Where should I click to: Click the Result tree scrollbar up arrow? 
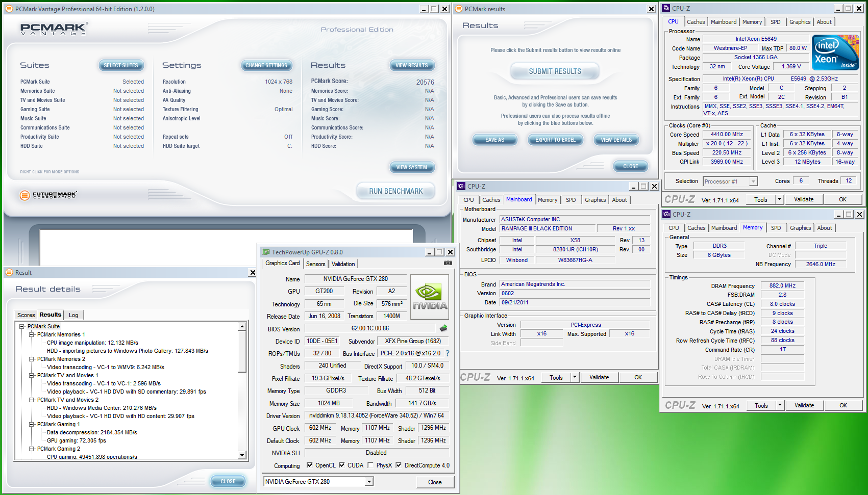click(242, 326)
